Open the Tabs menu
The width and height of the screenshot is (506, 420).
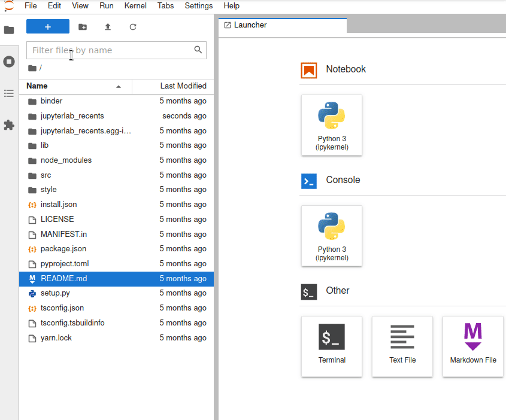[165, 6]
